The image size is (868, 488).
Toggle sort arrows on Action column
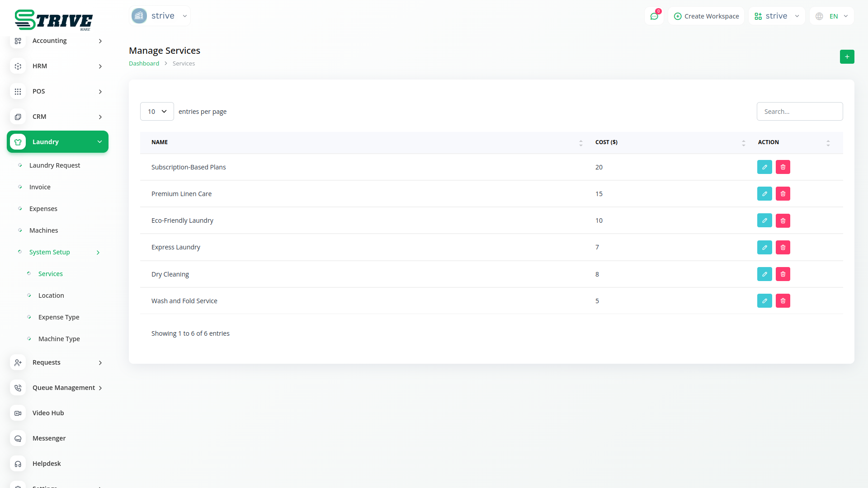tap(828, 143)
